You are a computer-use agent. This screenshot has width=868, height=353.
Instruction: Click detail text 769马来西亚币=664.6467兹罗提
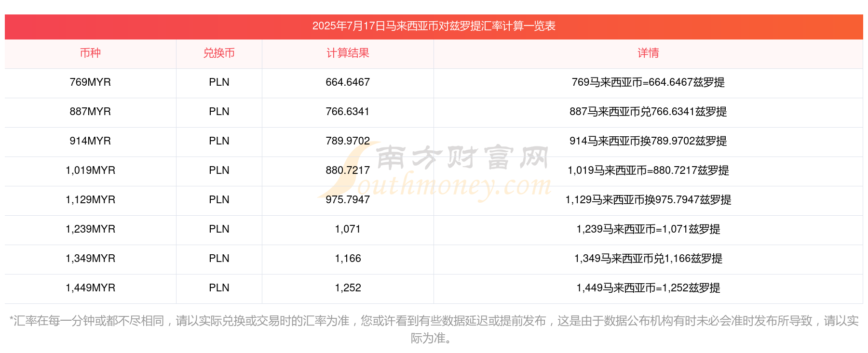pyautogui.click(x=648, y=82)
